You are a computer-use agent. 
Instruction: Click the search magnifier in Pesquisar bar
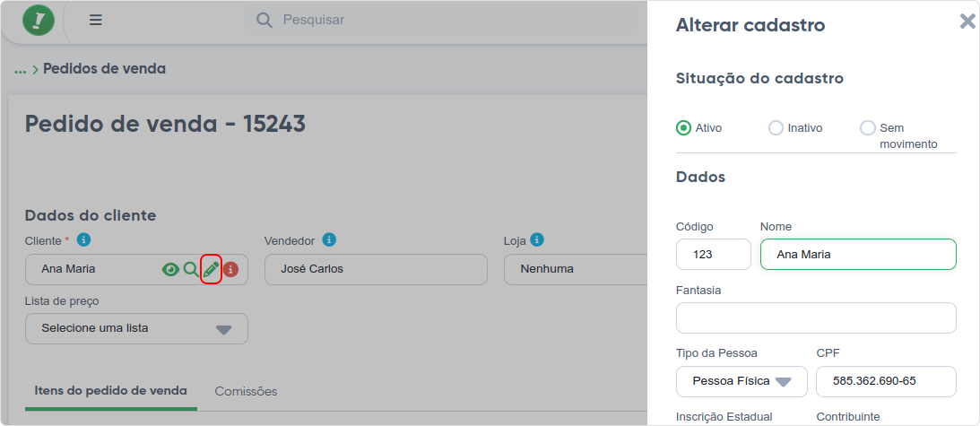pos(265,20)
